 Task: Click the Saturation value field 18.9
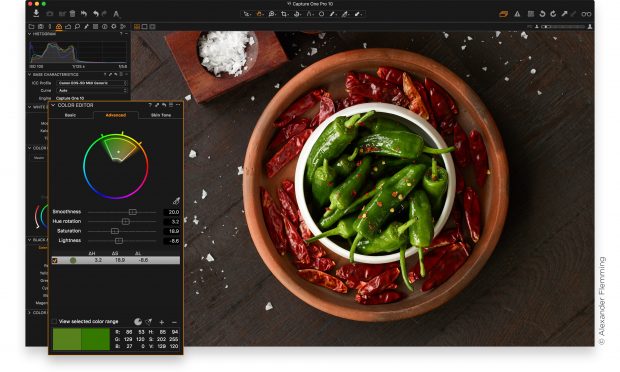click(172, 231)
